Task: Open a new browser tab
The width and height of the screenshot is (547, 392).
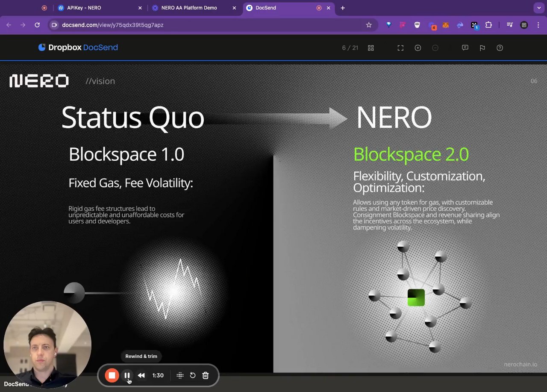Action: tap(343, 8)
